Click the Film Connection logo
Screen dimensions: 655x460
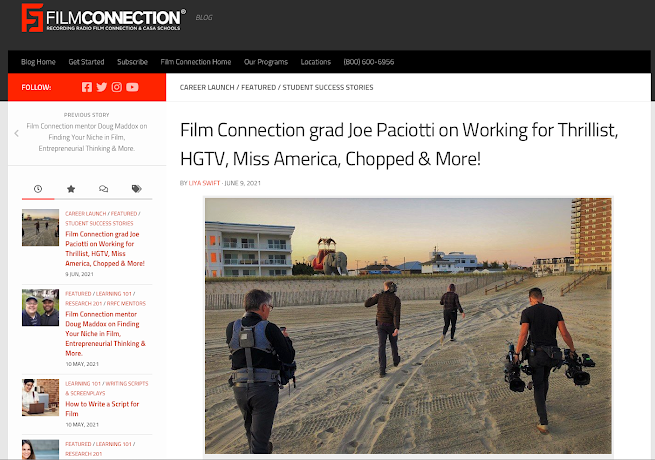click(104, 18)
